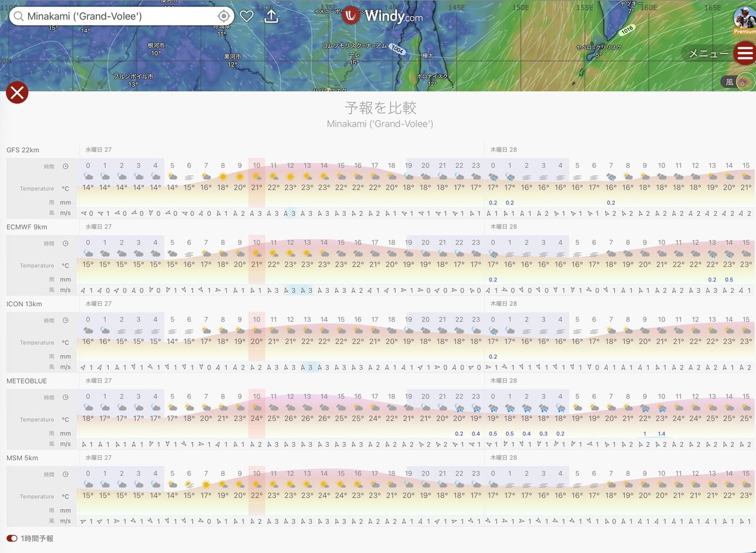Click the 樺太 label on the map
756x553 pixels.
(x=428, y=56)
